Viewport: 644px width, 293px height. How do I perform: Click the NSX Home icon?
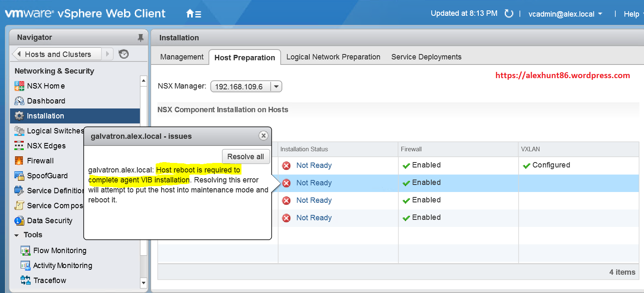coord(20,86)
